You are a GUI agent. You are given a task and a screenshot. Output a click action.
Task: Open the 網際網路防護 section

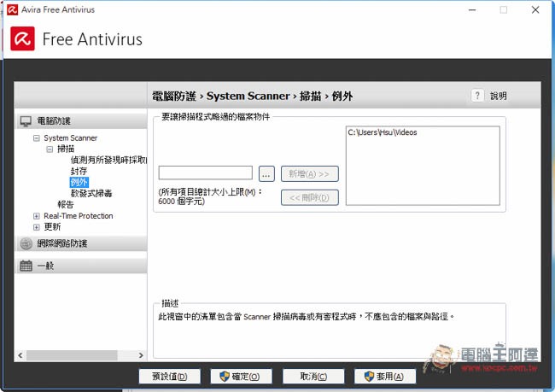point(81,243)
